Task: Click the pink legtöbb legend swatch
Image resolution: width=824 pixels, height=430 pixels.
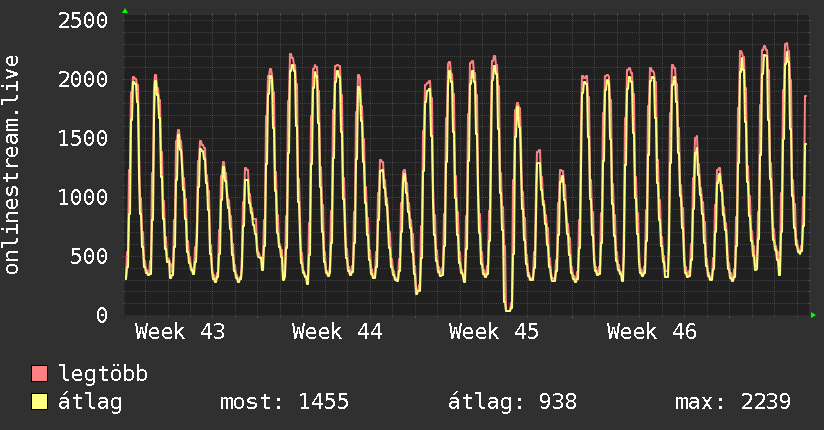Action: coord(39,373)
